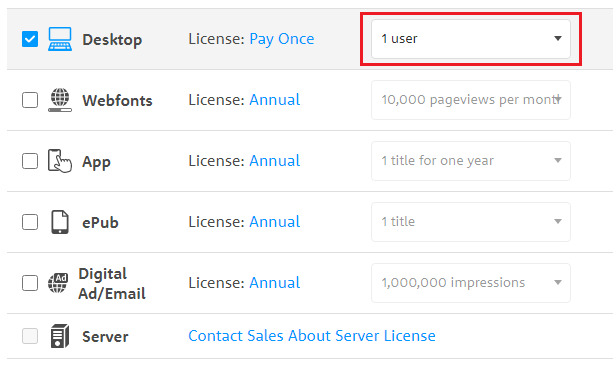Viewport: 613px width, 377px height.
Task: Click the Server license checkbox
Action: pyautogui.click(x=30, y=336)
